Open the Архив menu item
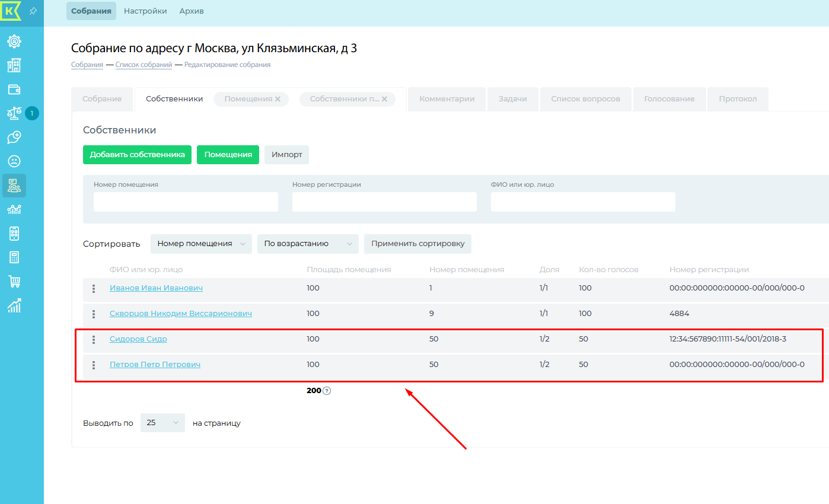Viewport: 829px width, 504px height. point(192,11)
